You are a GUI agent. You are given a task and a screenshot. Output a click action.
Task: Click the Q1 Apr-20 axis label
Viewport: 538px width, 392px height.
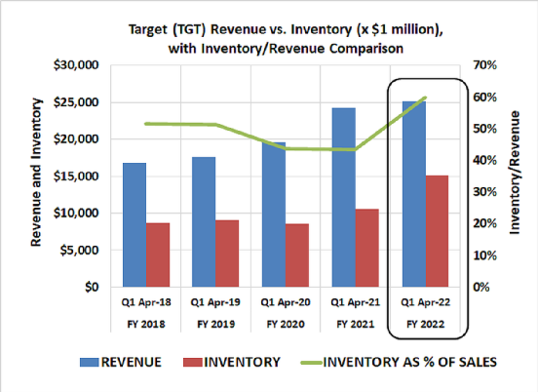tap(286, 302)
